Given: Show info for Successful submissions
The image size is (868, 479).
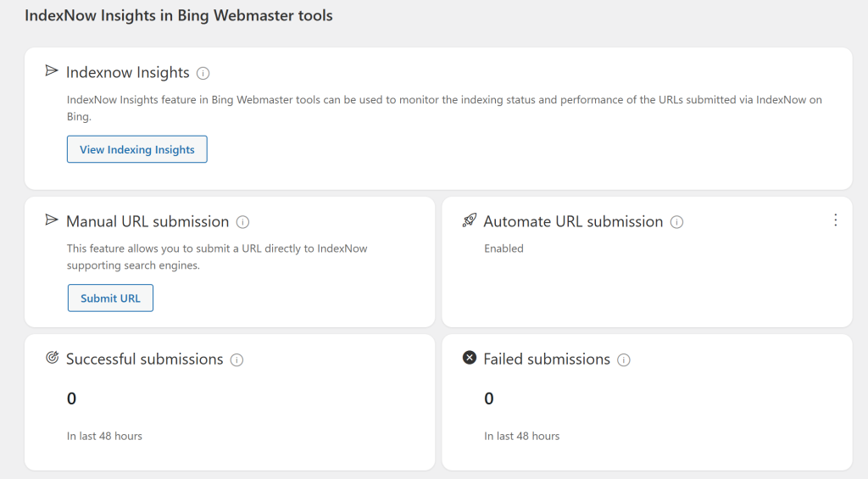Looking at the screenshot, I should pos(237,360).
